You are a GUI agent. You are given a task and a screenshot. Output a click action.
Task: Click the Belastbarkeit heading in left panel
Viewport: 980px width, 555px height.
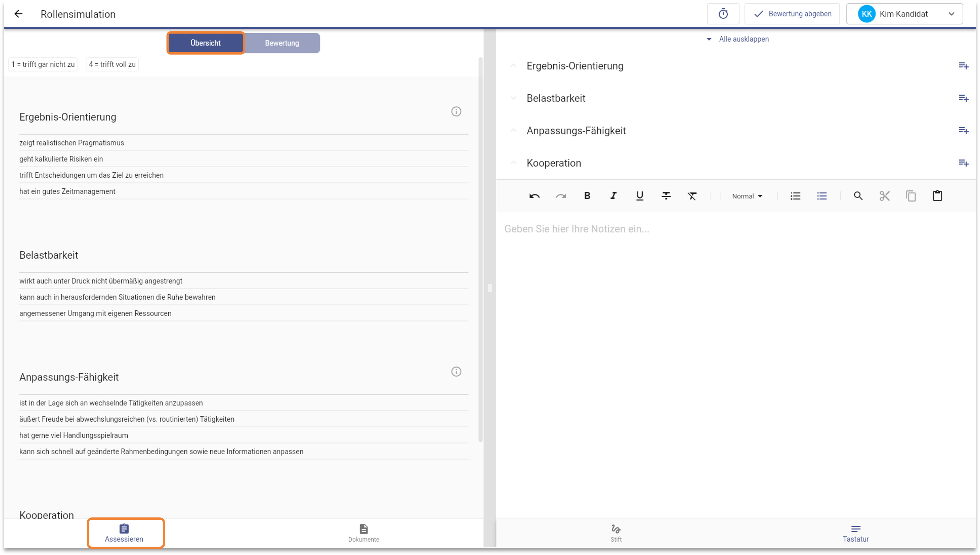click(49, 255)
